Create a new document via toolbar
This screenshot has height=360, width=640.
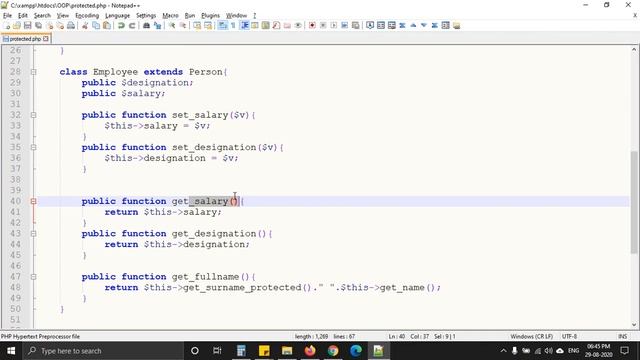coord(6,25)
